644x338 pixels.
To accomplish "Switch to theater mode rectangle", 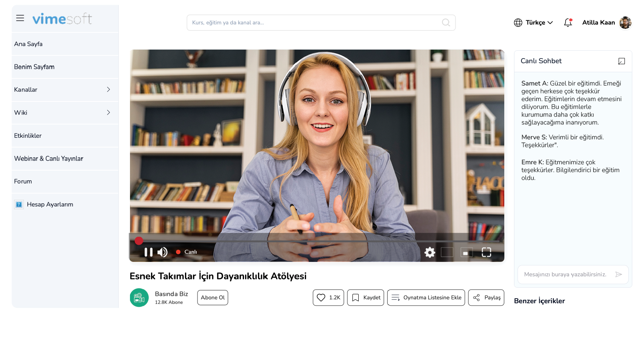I will coord(447,252).
